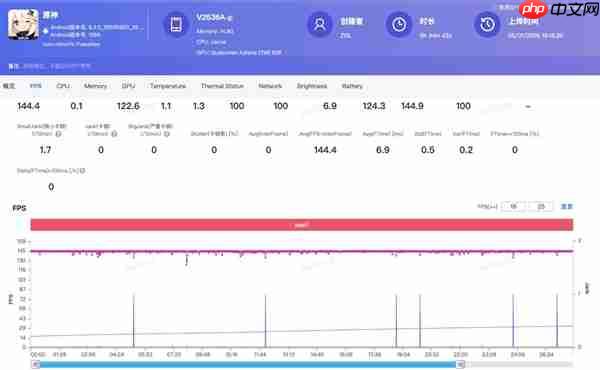
Task: Switch to the CPU tab
Action: 63,86
